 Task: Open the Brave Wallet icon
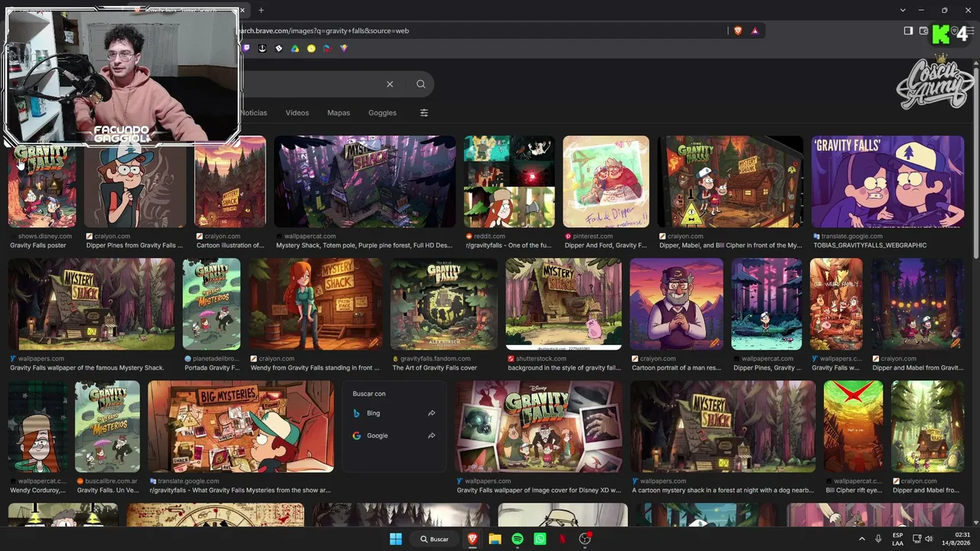923,31
